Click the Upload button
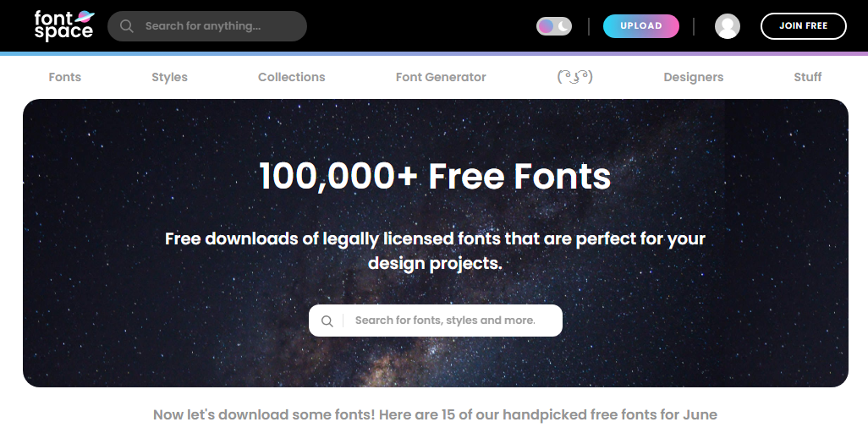The height and width of the screenshot is (444, 868). 641,26
